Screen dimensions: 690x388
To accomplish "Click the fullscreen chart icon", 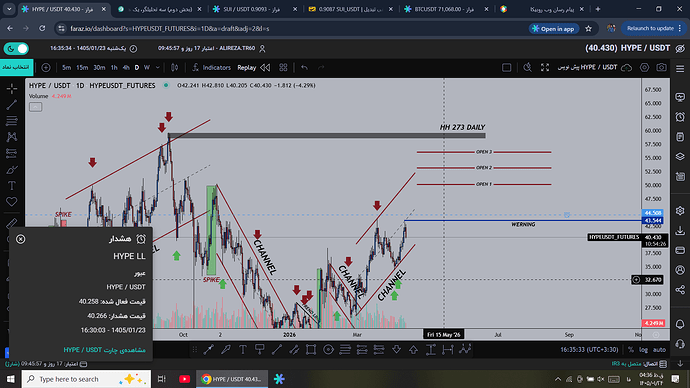I will click(545, 67).
